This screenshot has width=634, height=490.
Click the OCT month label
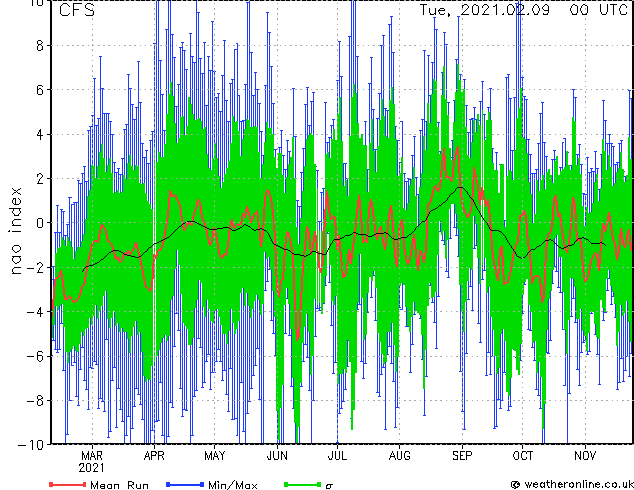[522, 456]
